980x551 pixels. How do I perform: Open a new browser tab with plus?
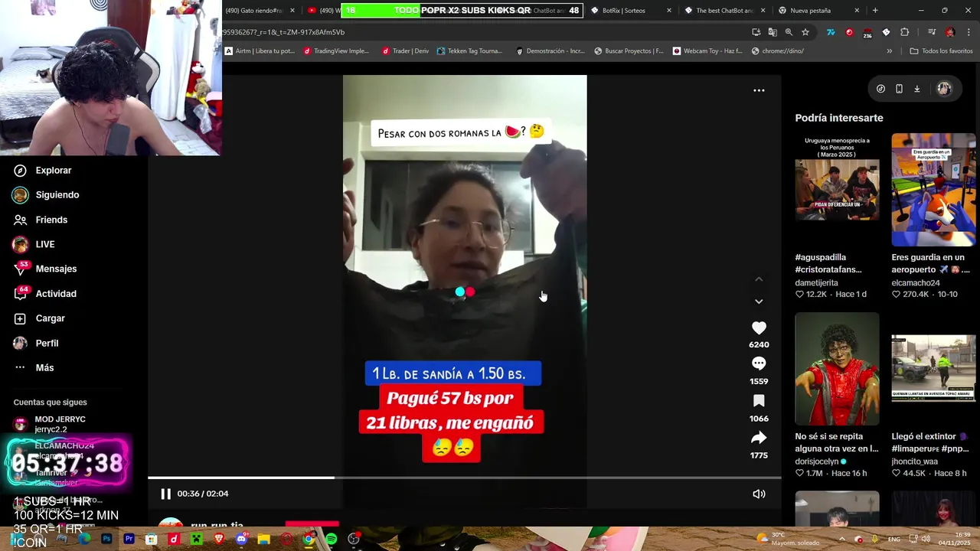(x=875, y=11)
